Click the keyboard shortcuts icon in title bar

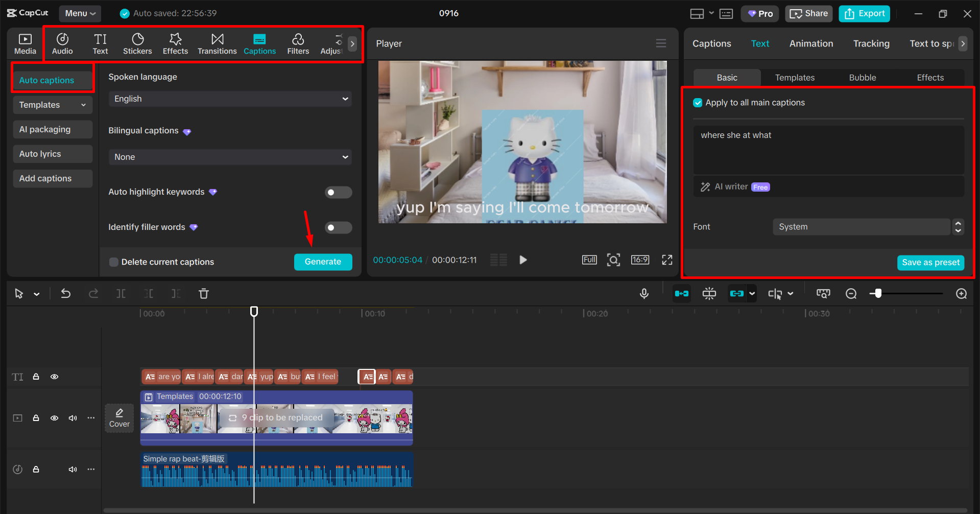(726, 14)
